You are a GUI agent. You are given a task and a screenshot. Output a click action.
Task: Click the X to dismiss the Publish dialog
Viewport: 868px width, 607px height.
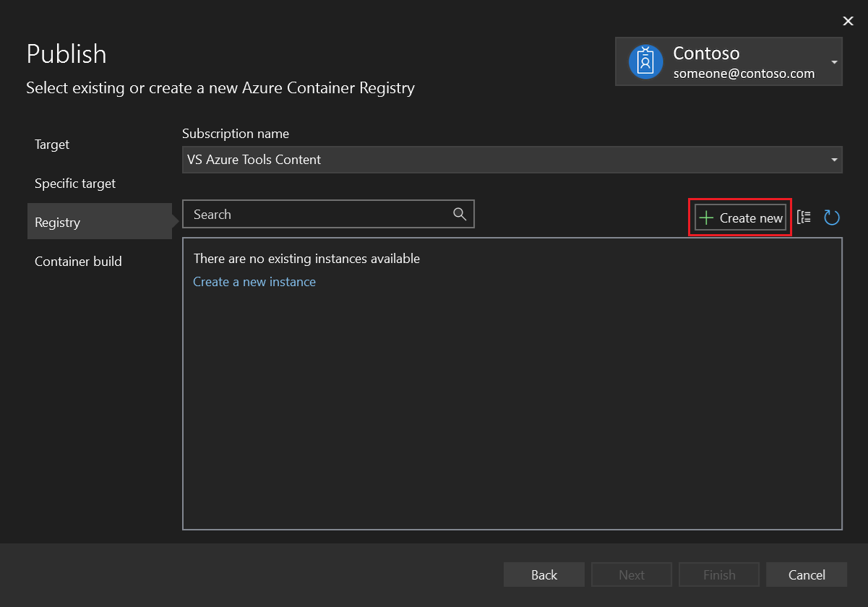coord(848,21)
